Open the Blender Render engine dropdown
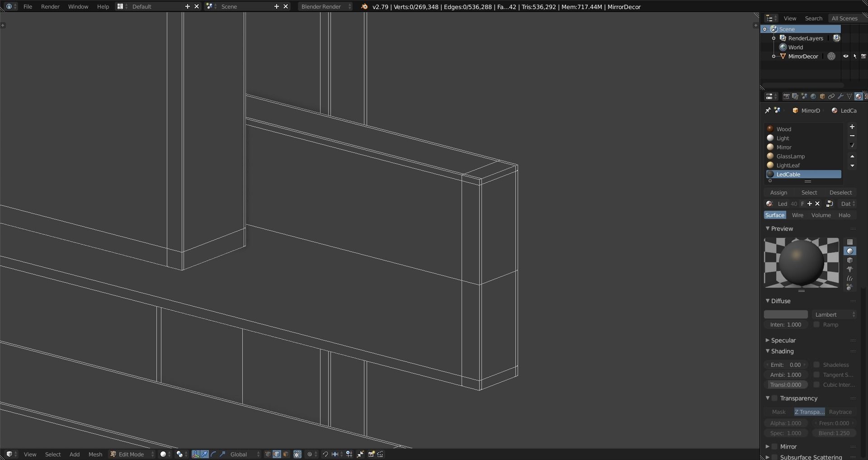Viewport: 868px width, 460px height. 325,6
